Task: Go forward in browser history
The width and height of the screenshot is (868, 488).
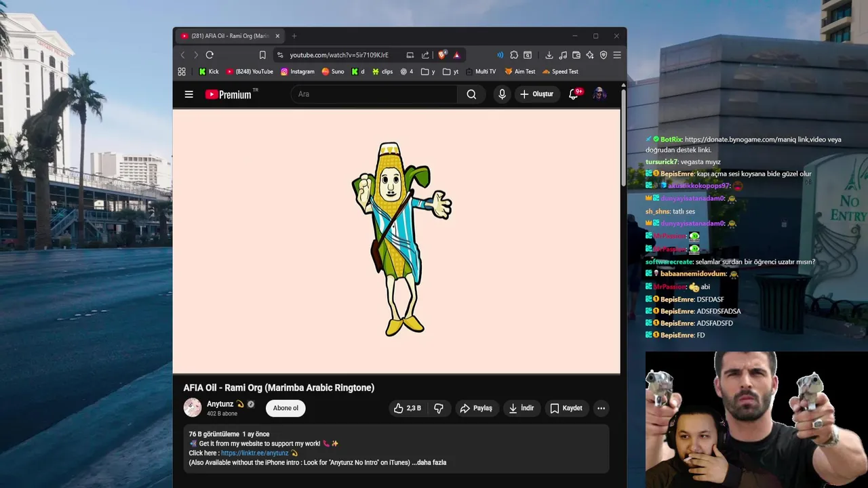Action: pyautogui.click(x=196, y=55)
